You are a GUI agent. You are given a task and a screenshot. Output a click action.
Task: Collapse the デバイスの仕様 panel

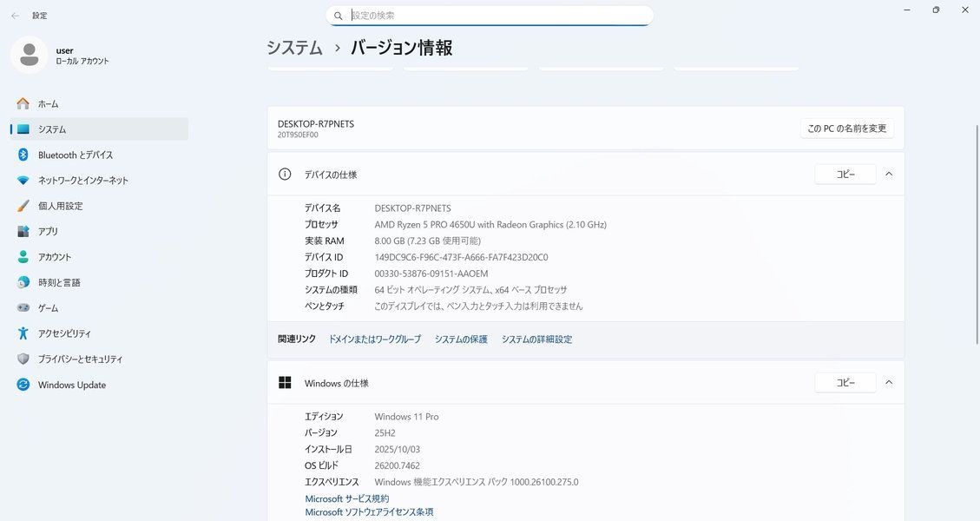click(888, 174)
